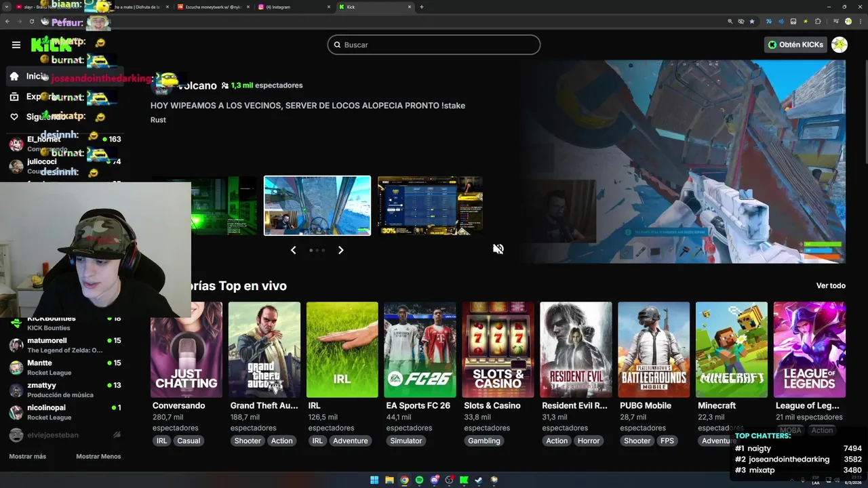Open Chrome zoom magnifier icon in address bar

pyautogui.click(x=730, y=22)
